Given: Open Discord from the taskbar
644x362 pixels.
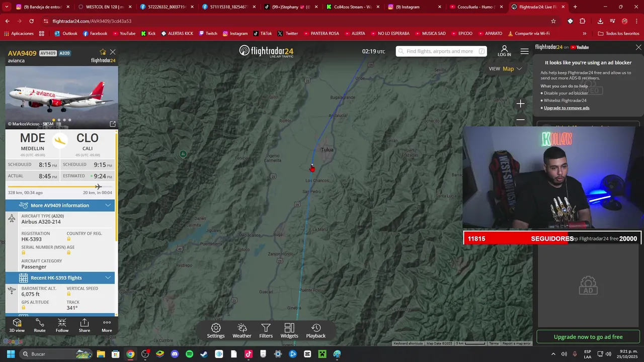Looking at the screenshot, I should point(175,354).
